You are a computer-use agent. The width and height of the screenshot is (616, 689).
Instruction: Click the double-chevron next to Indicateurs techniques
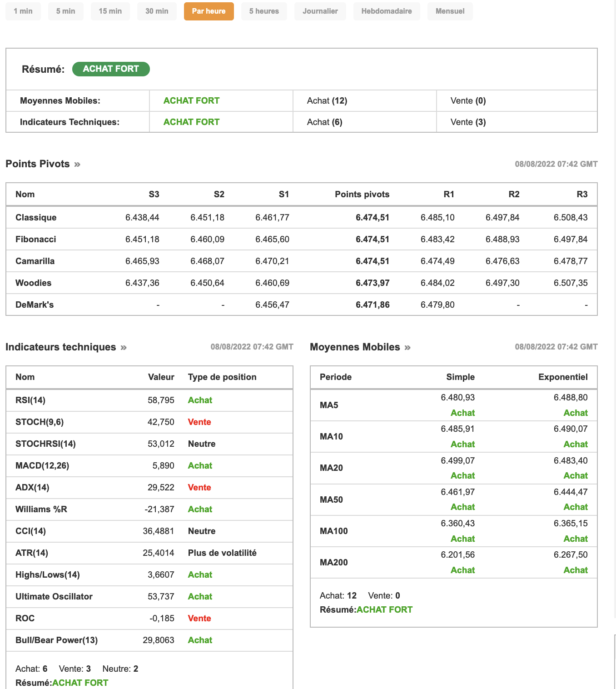tap(124, 348)
